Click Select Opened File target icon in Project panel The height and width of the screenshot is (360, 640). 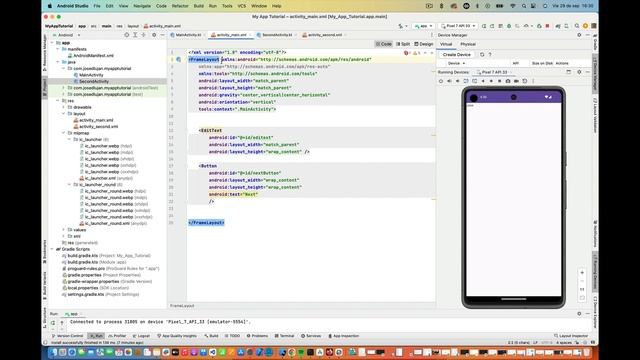(127, 35)
